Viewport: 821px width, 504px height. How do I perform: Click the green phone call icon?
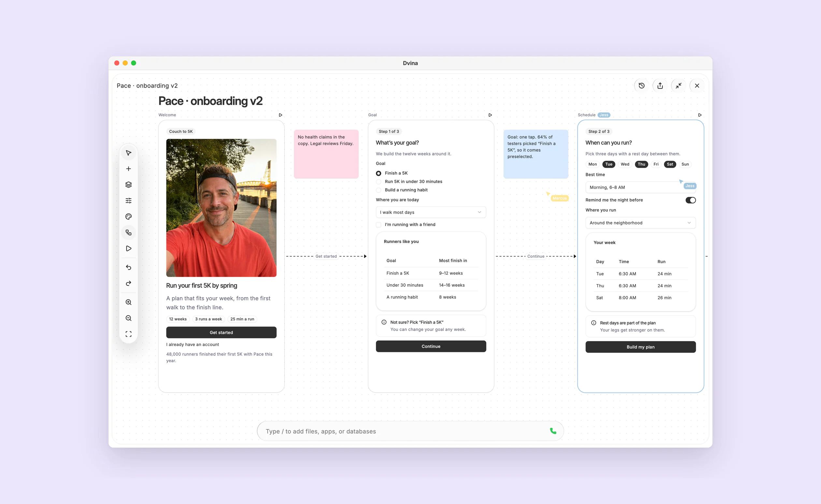coord(553,431)
